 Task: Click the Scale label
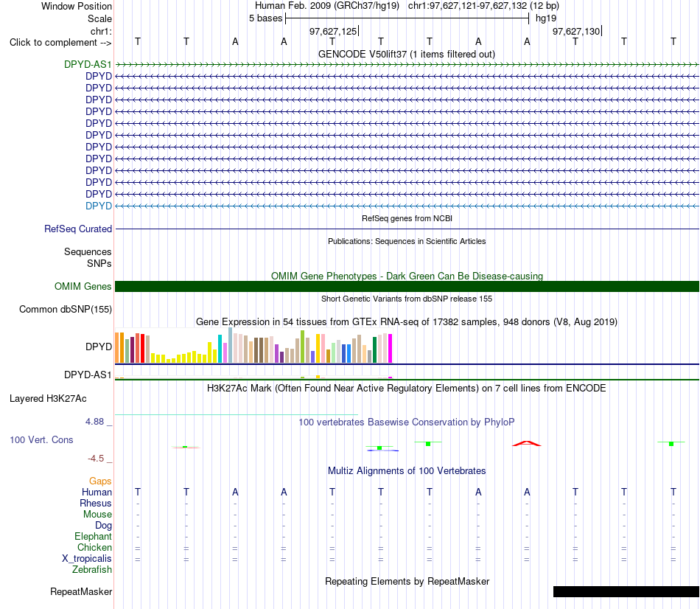click(x=99, y=18)
